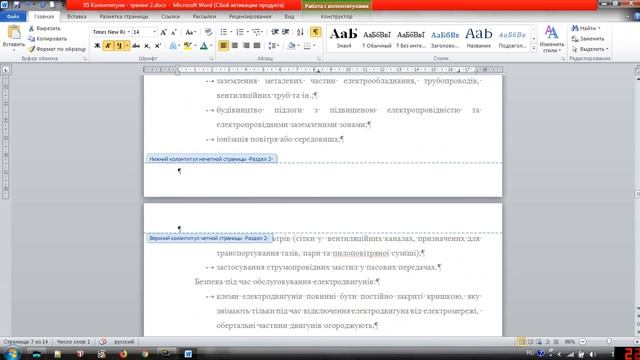Viewport: 640px width, 360px height.
Task: Switch to the Review (Рецензирование) tab
Action: 250,16
